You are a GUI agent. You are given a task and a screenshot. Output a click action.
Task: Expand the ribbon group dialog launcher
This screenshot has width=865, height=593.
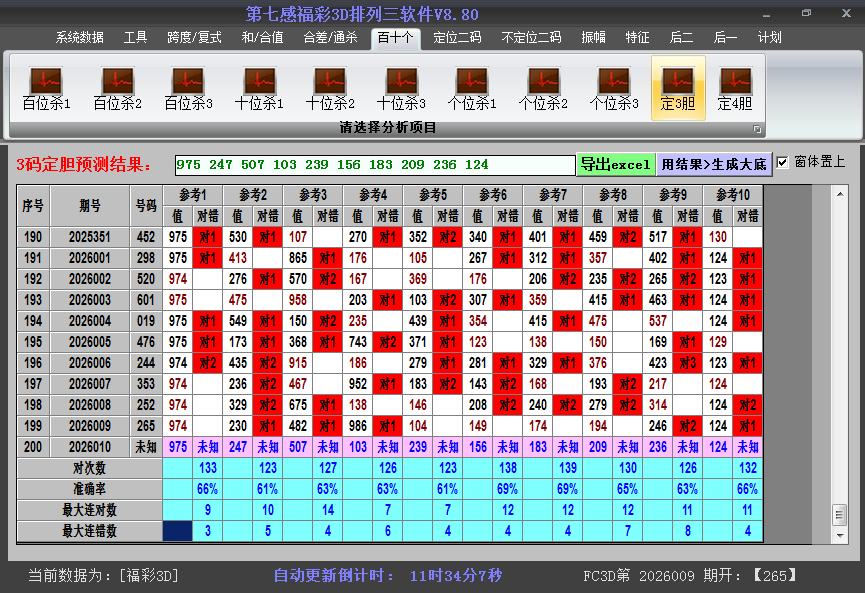pos(757,129)
